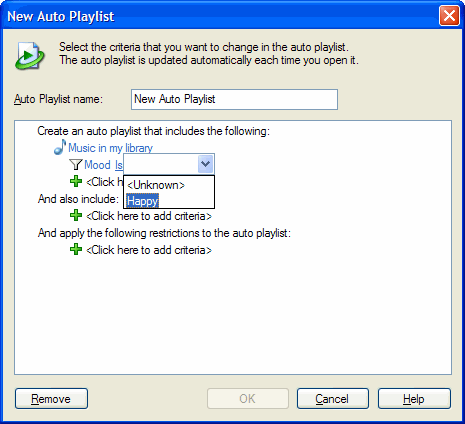Click the Remove button

tap(51, 398)
